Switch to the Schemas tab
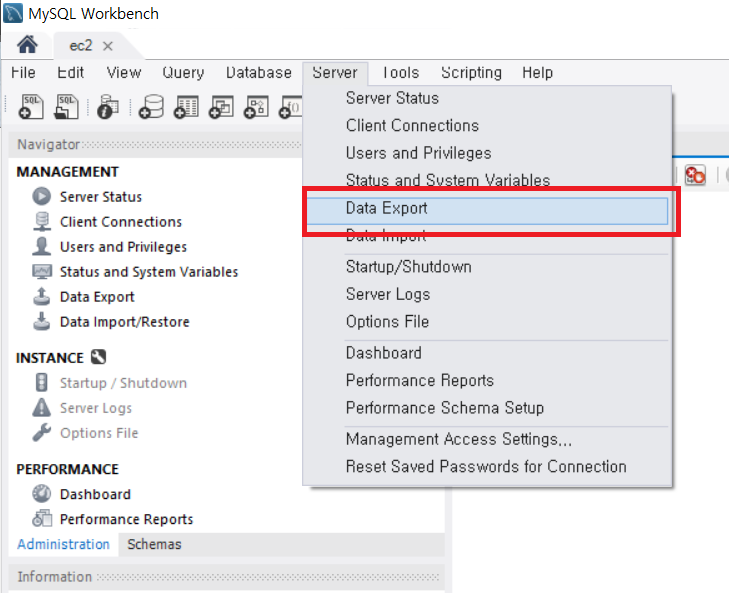This screenshot has width=729, height=593. pyautogui.click(x=154, y=544)
